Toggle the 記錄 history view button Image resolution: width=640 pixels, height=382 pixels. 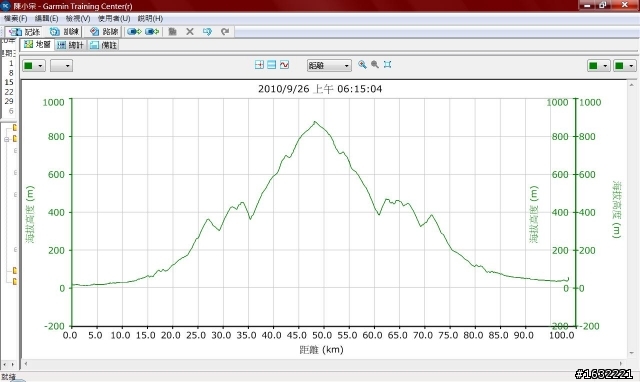click(24, 31)
